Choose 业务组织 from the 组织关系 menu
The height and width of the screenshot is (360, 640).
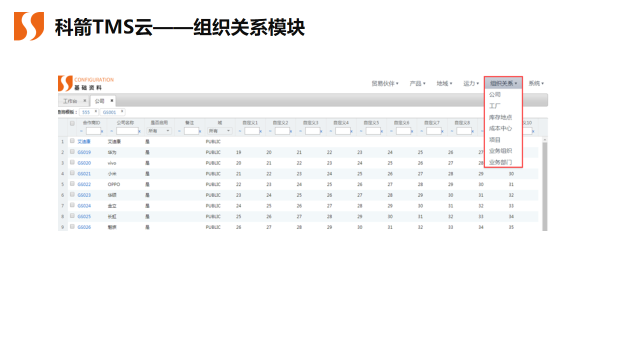500,151
